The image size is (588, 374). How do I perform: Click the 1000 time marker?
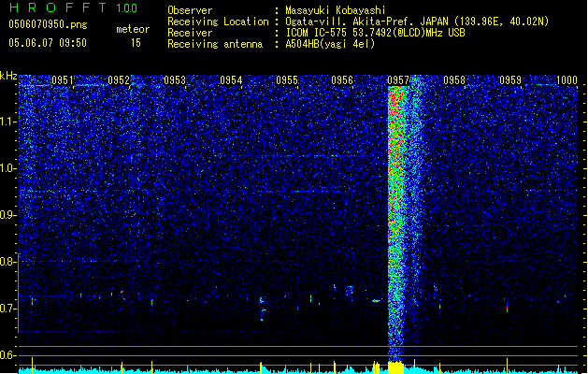pos(566,80)
